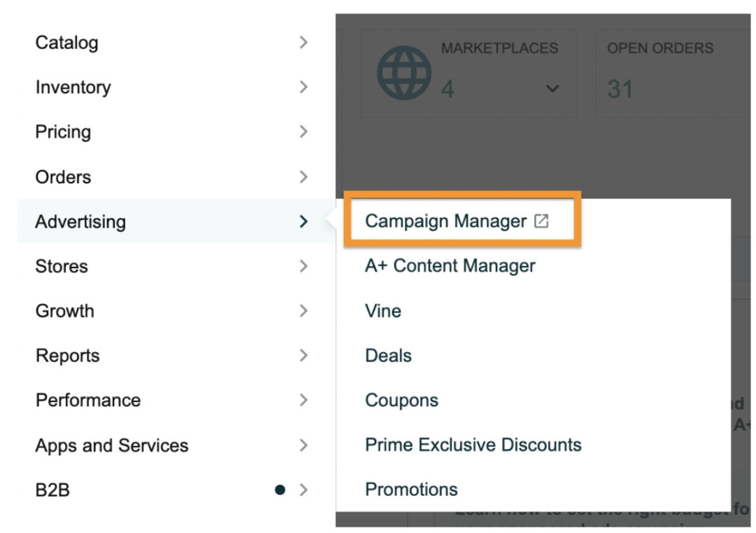
Task: Select A+ Content Manager
Action: click(450, 266)
